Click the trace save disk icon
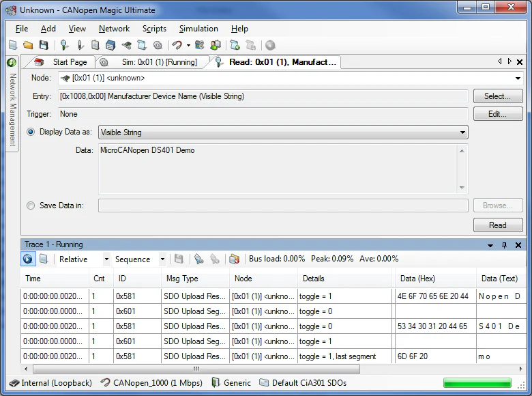 click(x=179, y=259)
